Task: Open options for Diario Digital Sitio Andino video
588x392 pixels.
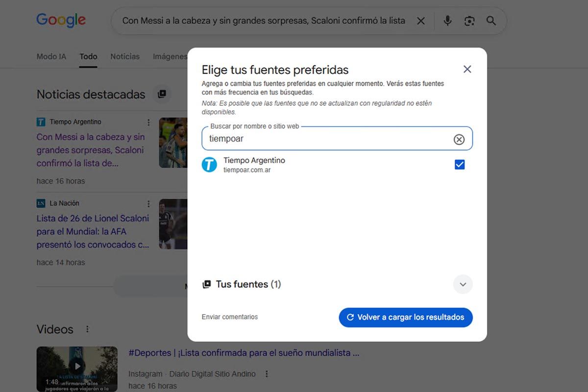Action: click(267, 374)
